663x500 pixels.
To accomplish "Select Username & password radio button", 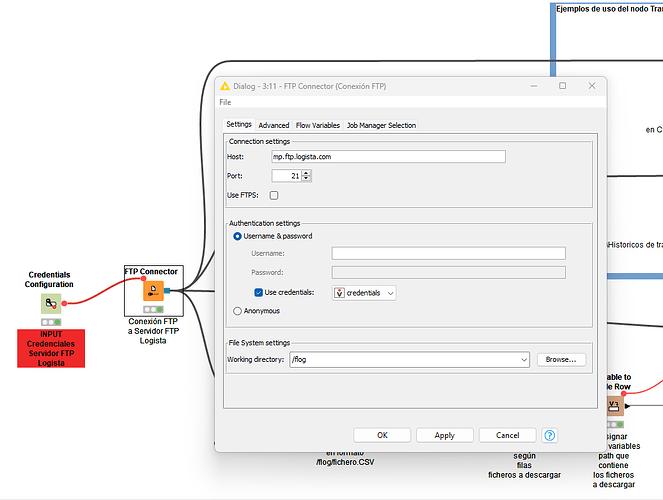I will click(x=237, y=236).
